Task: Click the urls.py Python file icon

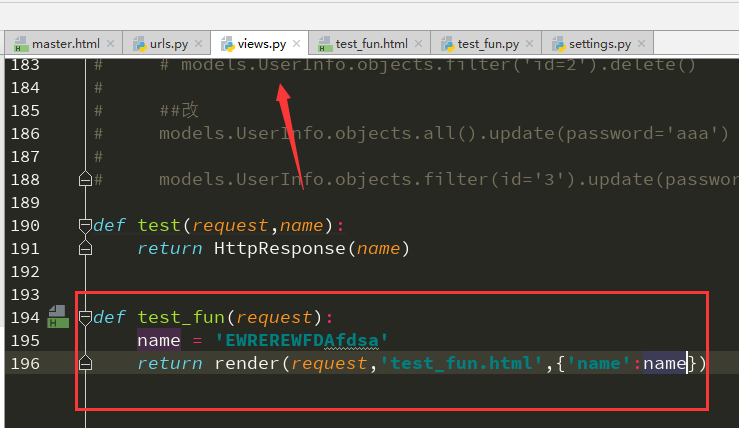Action: tap(140, 44)
